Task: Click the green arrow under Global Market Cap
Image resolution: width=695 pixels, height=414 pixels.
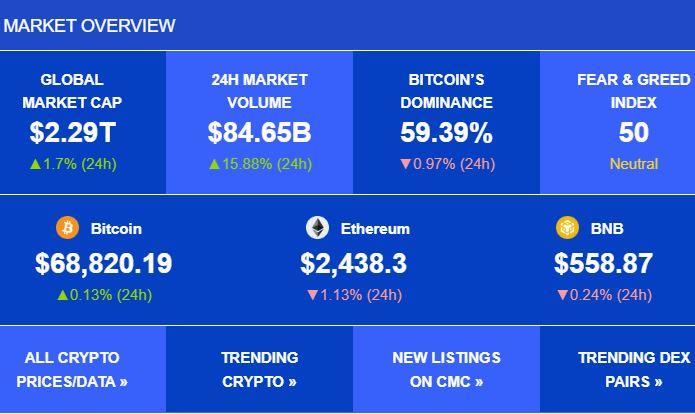Action: [x=33, y=164]
